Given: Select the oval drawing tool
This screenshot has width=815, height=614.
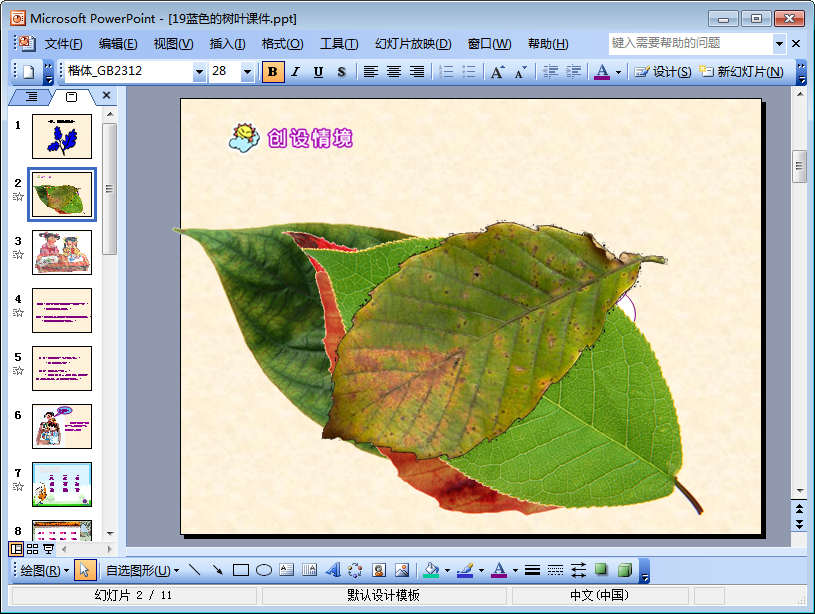Looking at the screenshot, I should (264, 570).
